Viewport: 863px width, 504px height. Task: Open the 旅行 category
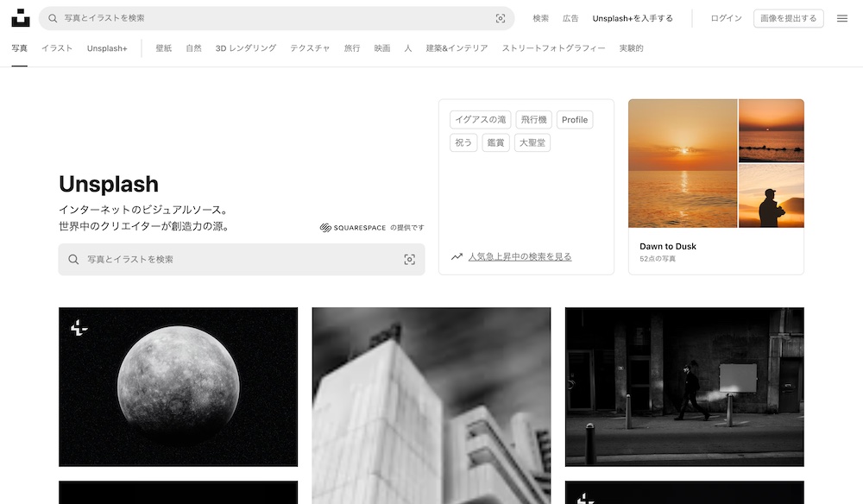point(352,47)
